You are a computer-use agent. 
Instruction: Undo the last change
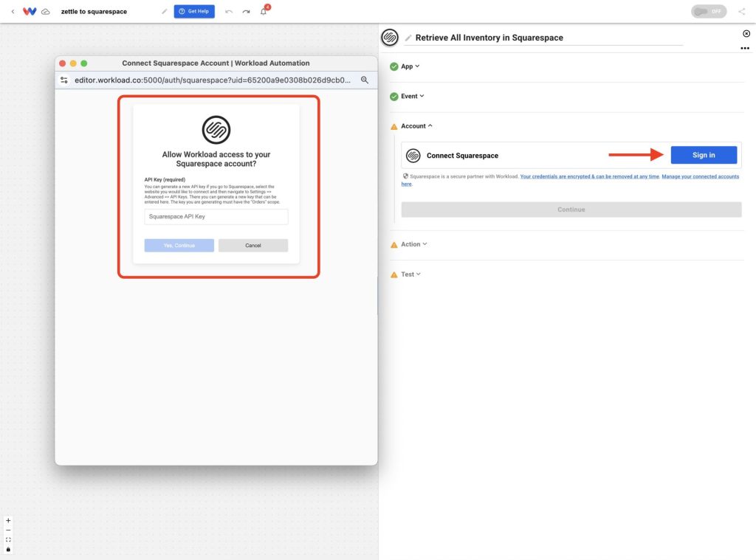(x=229, y=12)
